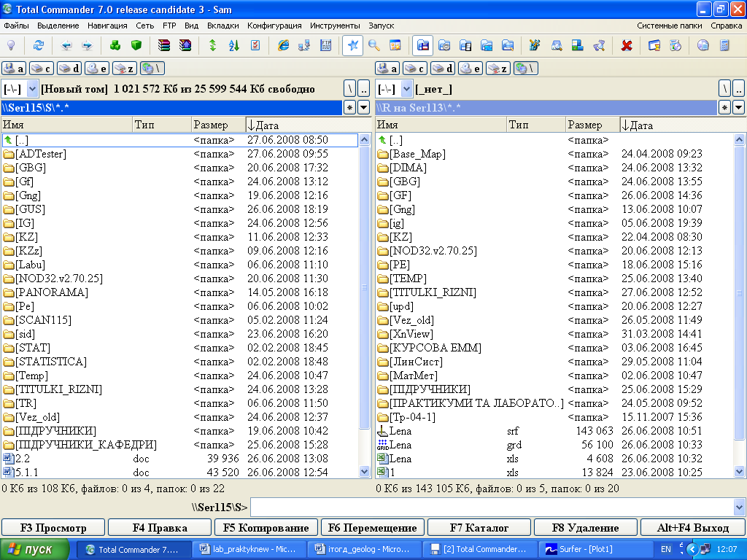The width and height of the screenshot is (747, 560).
Task: Click the red X icon in toolbar
Action: tap(627, 45)
